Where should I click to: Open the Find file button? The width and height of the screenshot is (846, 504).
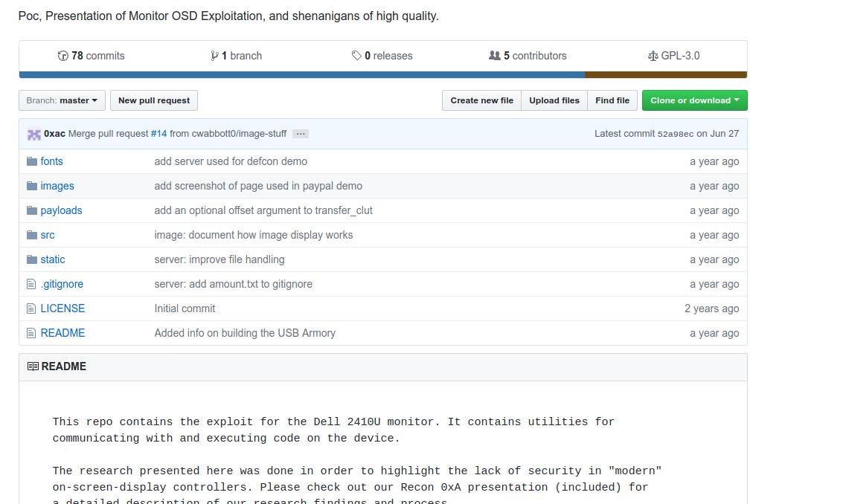click(612, 100)
